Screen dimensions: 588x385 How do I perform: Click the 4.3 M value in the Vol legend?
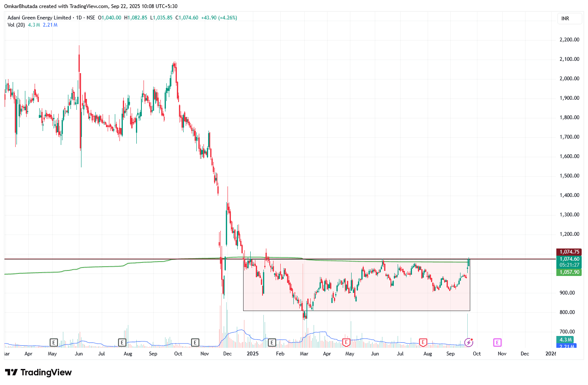[x=34, y=25]
